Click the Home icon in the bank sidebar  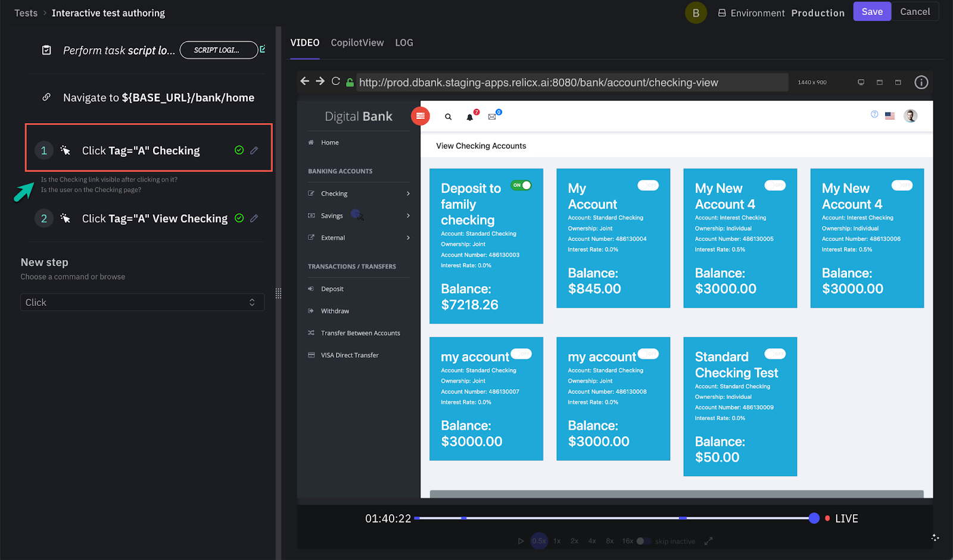pos(310,142)
